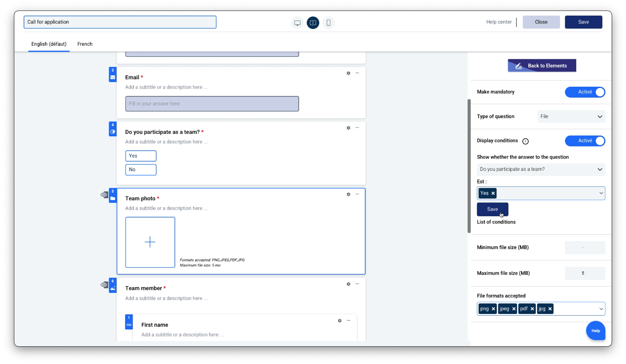Viewport: 626px width, 364px height.
Task: Toggle eye icon beside Team photo question
Action: point(104,195)
